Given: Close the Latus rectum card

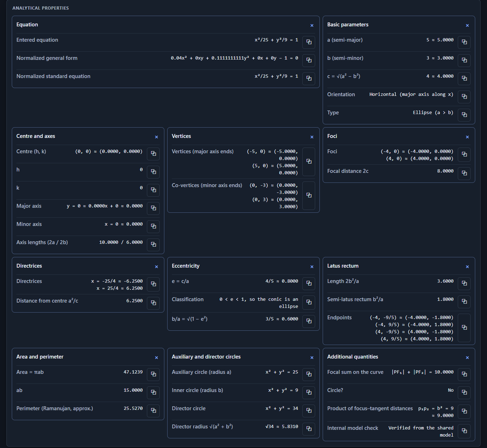Looking at the screenshot, I should [x=467, y=267].
